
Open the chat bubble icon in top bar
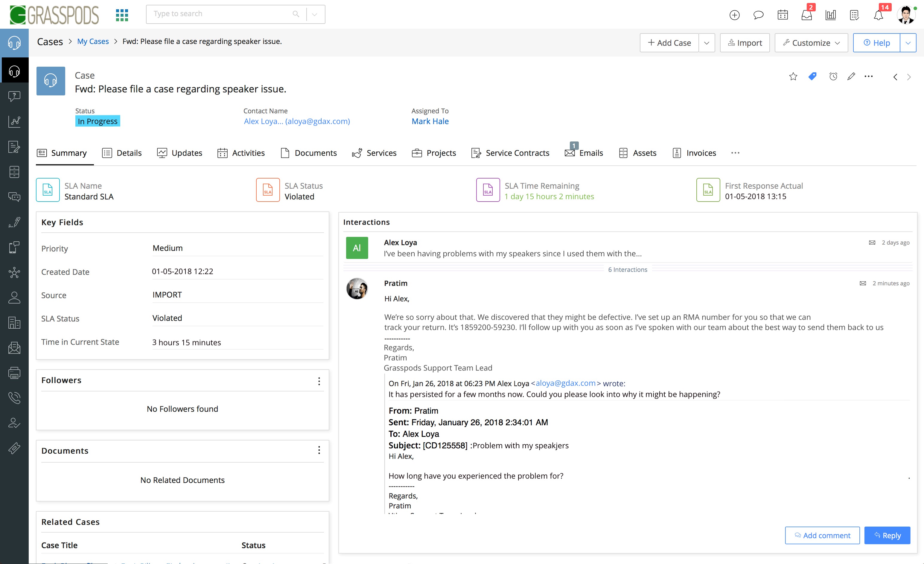[758, 15]
